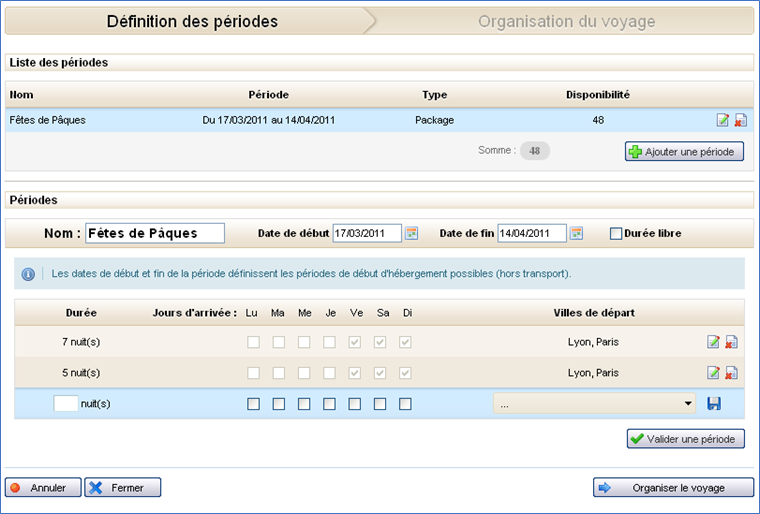Save the new duration row with floppy icon
This screenshot has height=514, width=760.
[714, 404]
